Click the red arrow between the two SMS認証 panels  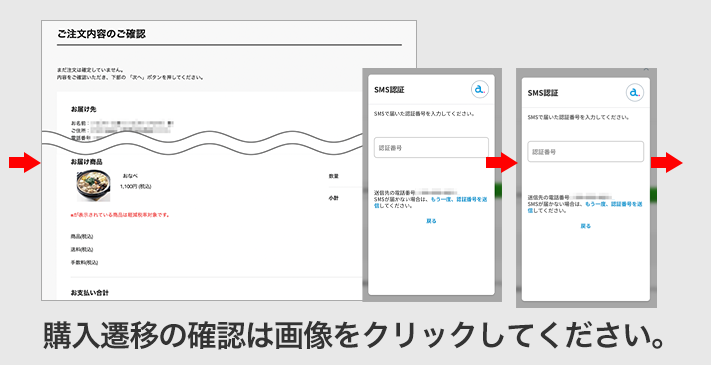tap(502, 162)
